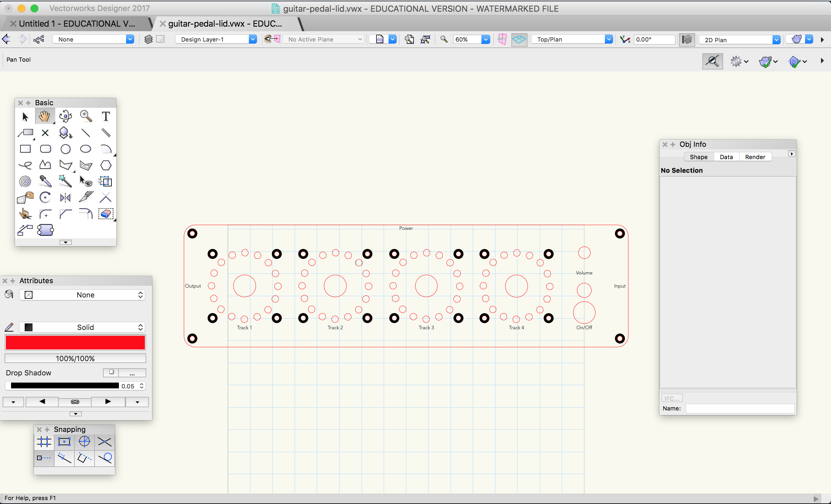Click the Fit to Objects icon
Image resolution: width=831 pixels, height=504 pixels.
pyautogui.click(x=426, y=39)
